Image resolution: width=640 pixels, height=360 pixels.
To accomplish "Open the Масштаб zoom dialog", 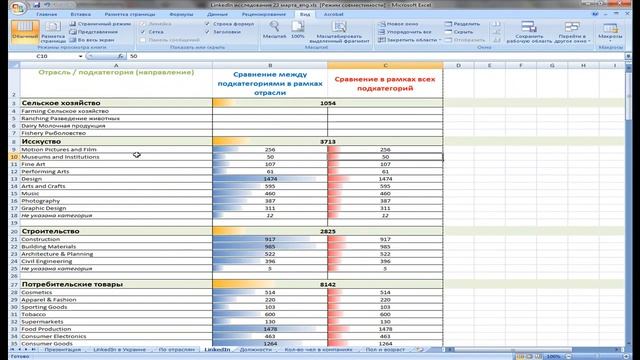I will (x=274, y=30).
